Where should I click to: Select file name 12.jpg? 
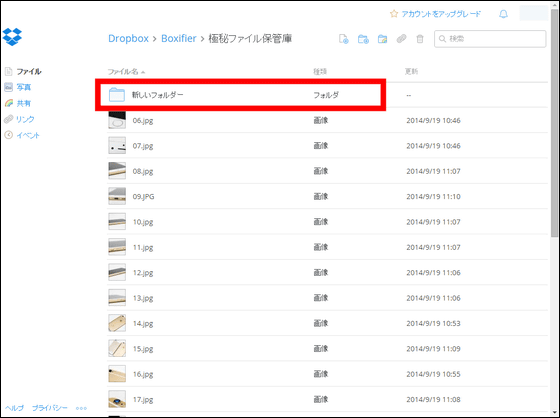pos(143,273)
